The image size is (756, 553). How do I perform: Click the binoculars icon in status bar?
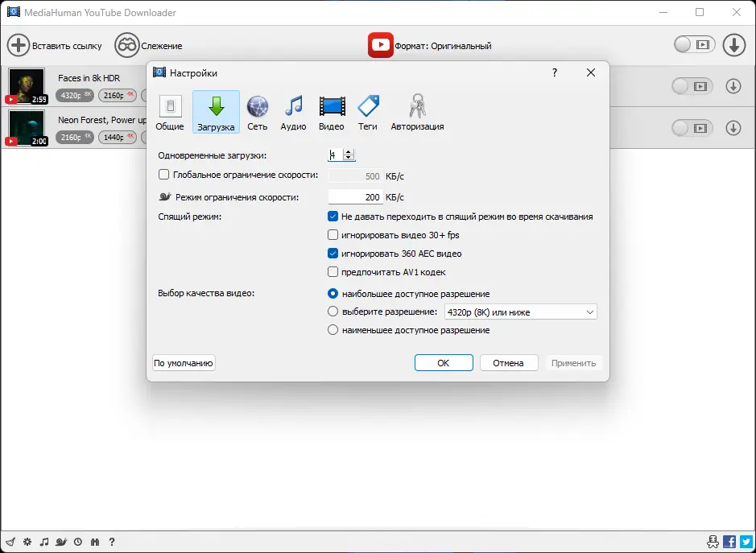coord(95,542)
